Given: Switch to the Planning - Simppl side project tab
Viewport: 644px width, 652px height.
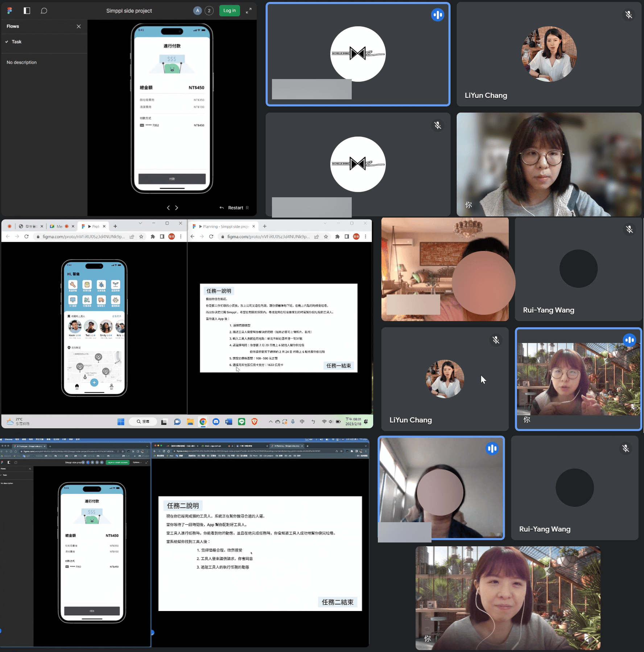Looking at the screenshot, I should tap(225, 227).
